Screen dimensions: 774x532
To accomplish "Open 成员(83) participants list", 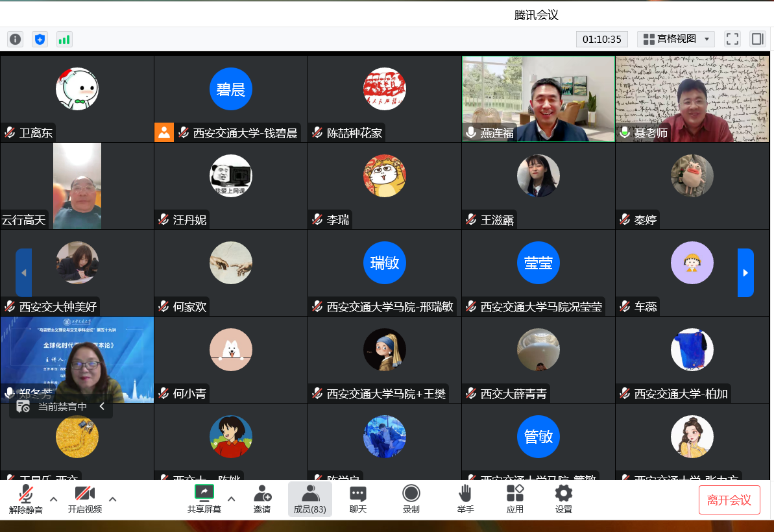I will click(310, 499).
